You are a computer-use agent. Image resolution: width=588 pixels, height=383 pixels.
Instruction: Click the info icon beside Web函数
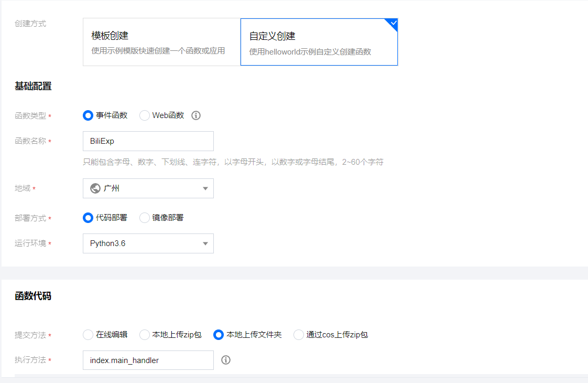[x=195, y=115]
